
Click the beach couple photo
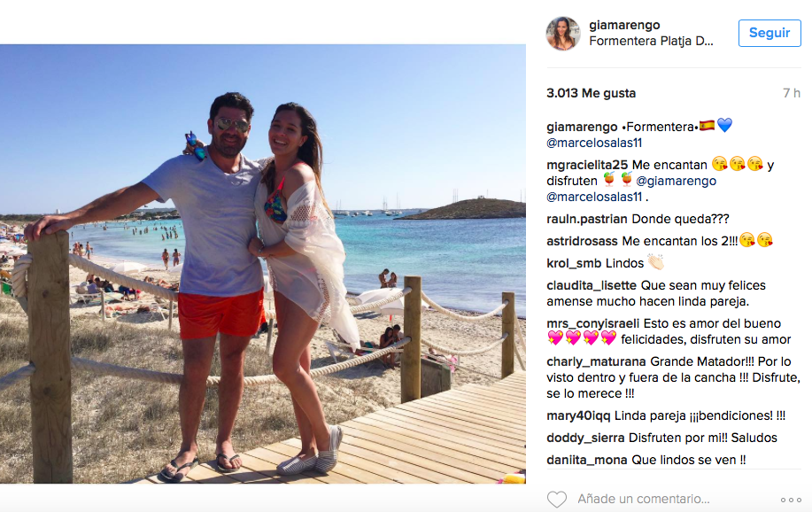(263, 264)
